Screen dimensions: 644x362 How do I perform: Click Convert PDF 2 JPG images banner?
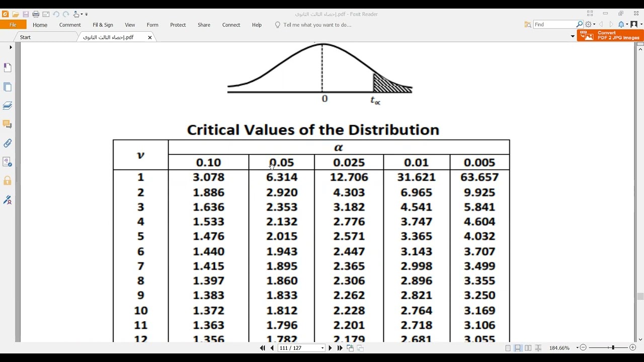click(x=610, y=35)
